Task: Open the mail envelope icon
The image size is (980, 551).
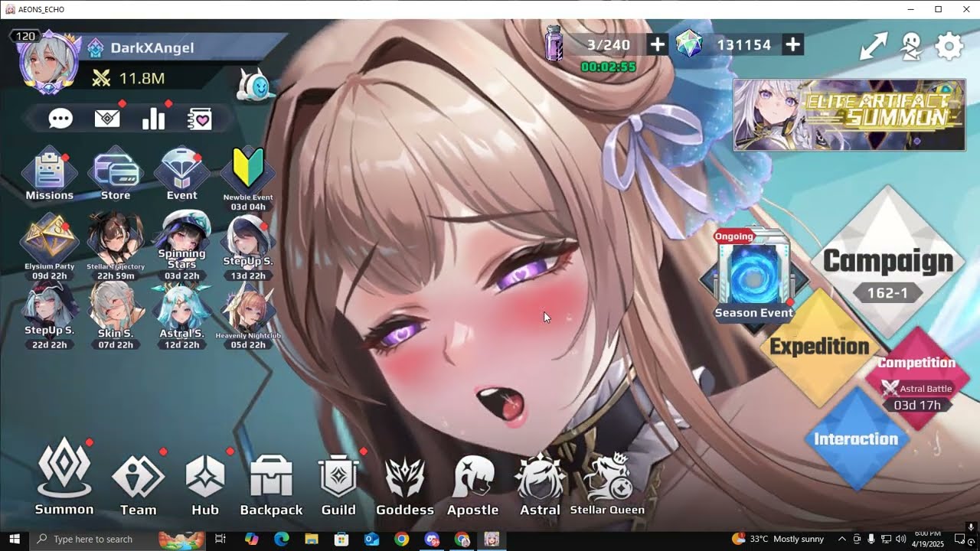Action: tap(107, 119)
